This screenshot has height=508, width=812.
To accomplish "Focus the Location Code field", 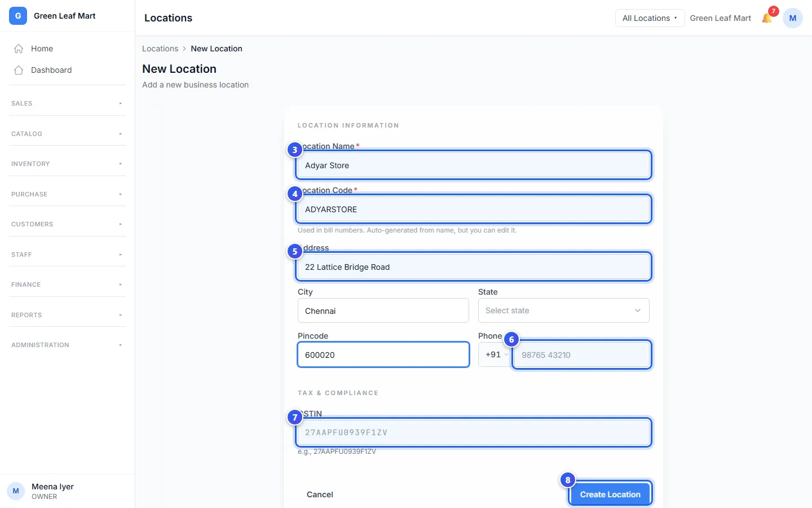I will click(474, 209).
